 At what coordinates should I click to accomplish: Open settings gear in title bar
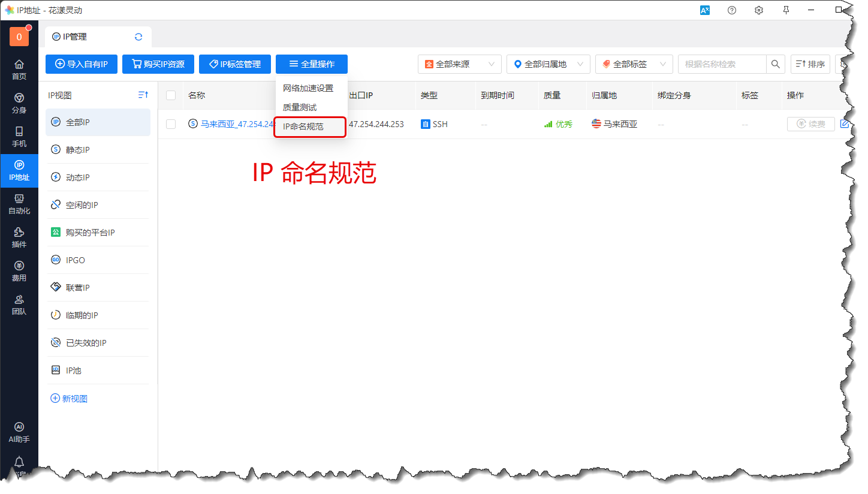[759, 10]
